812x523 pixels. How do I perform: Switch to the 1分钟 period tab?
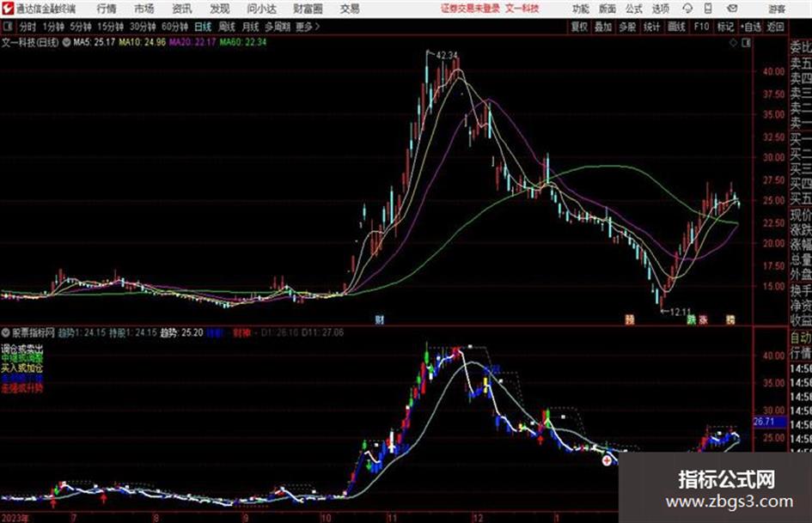pyautogui.click(x=52, y=27)
